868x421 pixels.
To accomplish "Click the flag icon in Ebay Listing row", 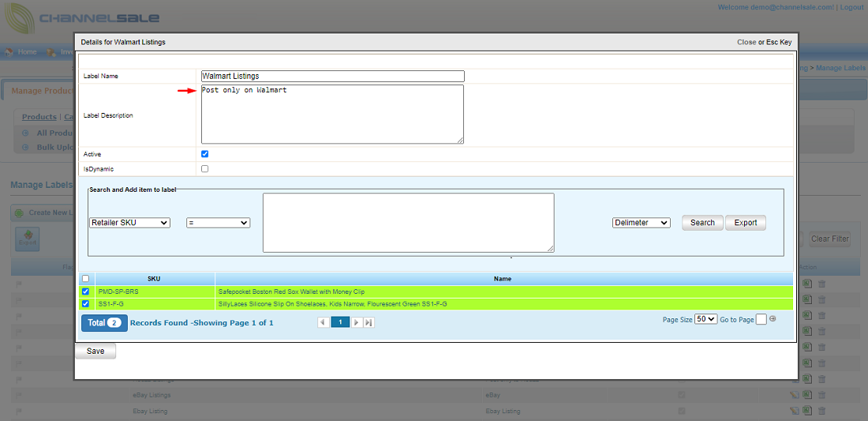I will pos(19,411).
